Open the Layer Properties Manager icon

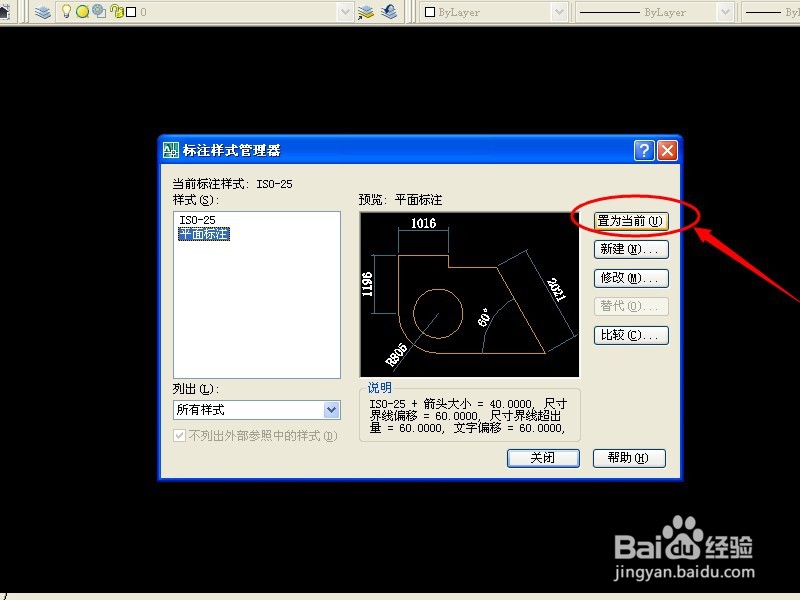click(x=43, y=11)
